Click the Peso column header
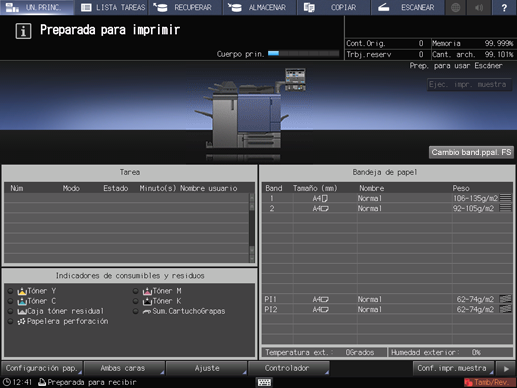 point(461,188)
